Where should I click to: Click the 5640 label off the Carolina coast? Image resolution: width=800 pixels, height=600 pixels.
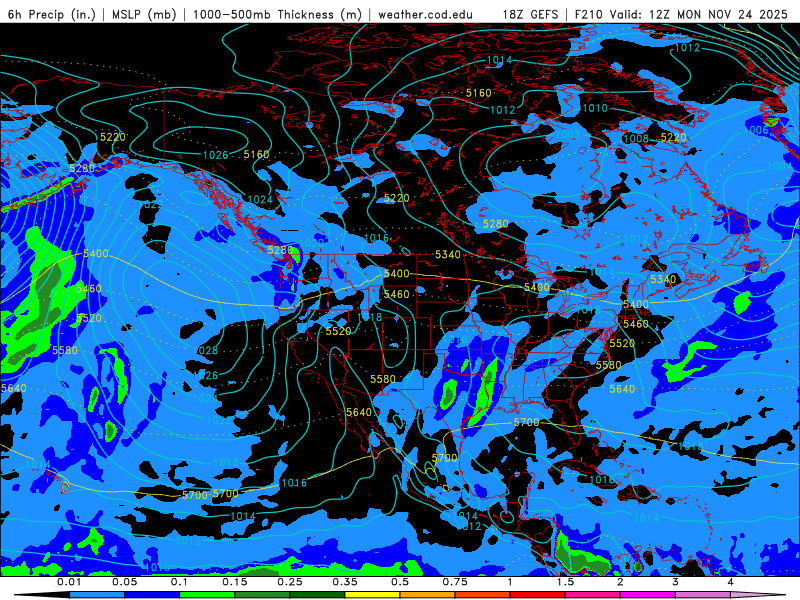(x=622, y=389)
